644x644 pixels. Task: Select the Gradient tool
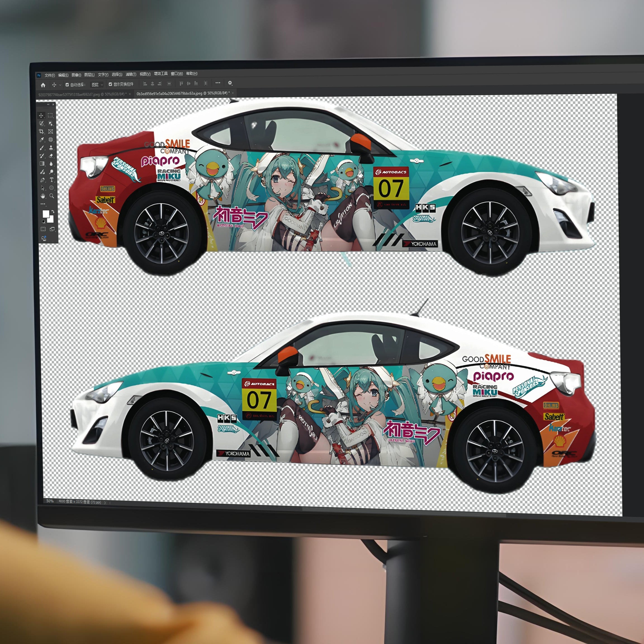coord(42,164)
